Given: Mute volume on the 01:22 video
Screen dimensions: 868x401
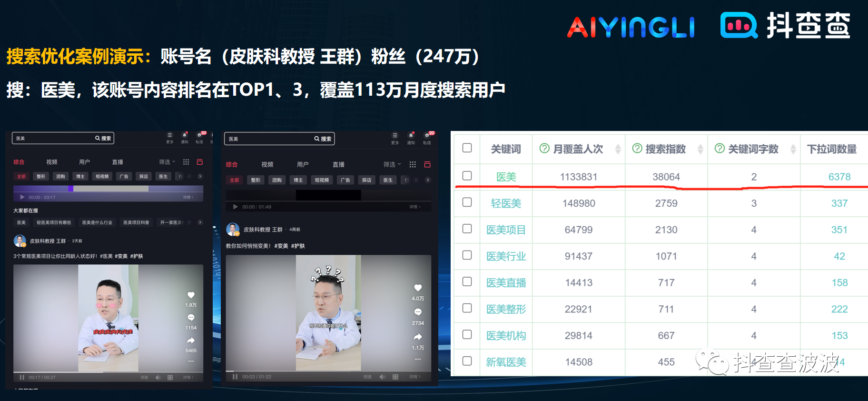Looking at the screenshot, I should click(382, 377).
